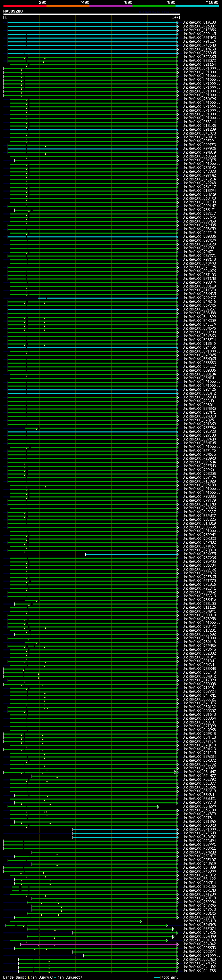Viewport: 222px width, 980px height.
Task: Select hit label UniRef100_Q9U4Y2
Action: coord(199,626)
